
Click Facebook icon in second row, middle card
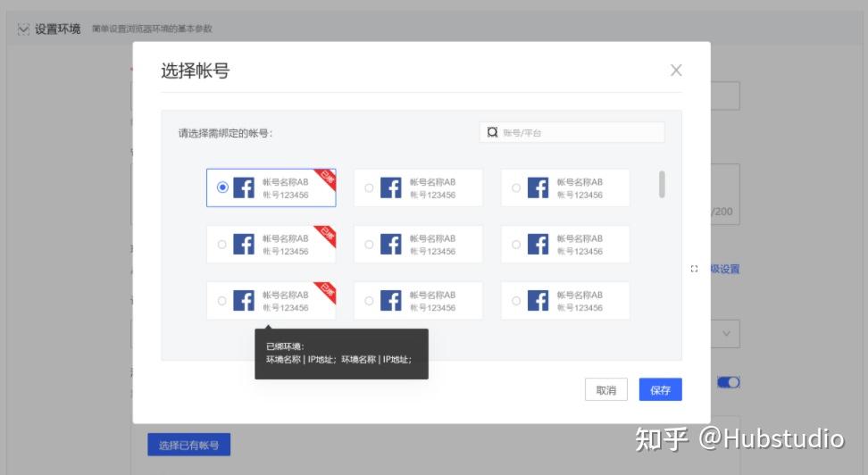391,244
